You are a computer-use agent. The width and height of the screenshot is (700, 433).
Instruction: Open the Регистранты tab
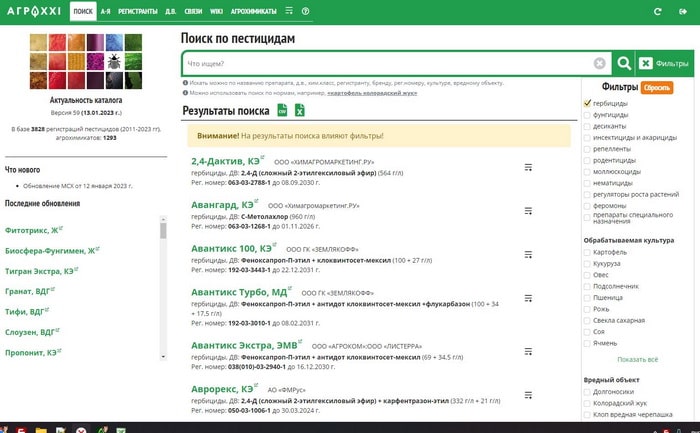pyautogui.click(x=138, y=11)
